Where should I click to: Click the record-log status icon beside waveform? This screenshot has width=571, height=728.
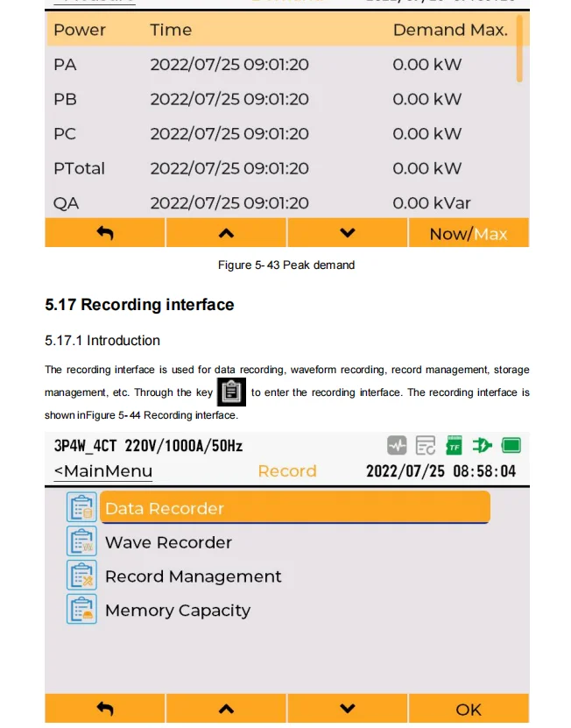426,446
